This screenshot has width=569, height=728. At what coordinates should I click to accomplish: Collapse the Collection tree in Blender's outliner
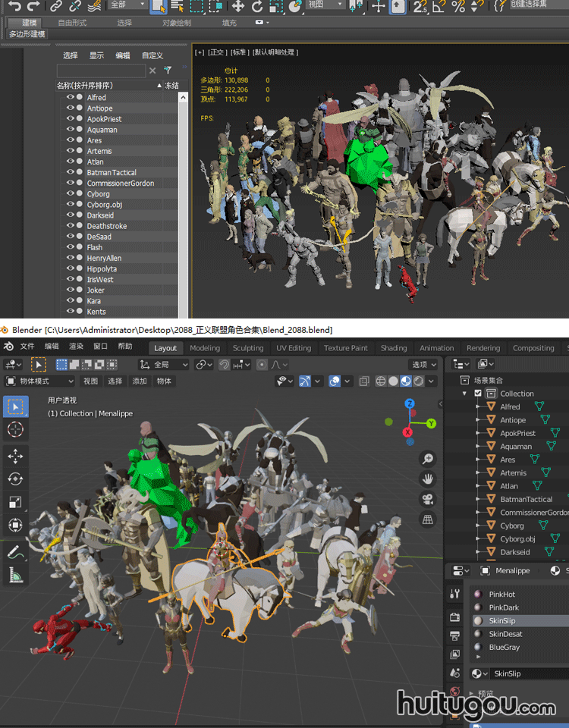(x=464, y=394)
